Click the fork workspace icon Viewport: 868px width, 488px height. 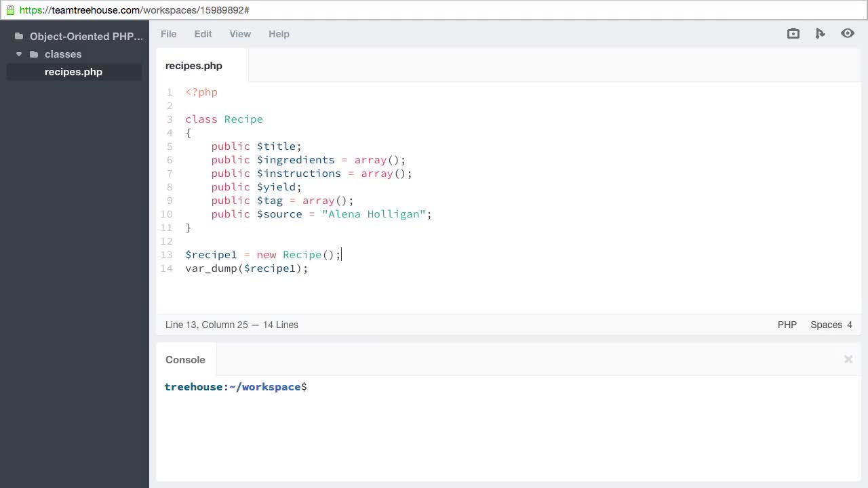click(820, 33)
